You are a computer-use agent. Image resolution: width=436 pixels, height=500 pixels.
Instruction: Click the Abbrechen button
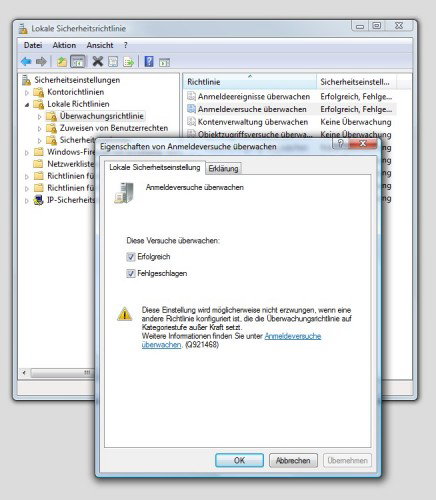pyautogui.click(x=293, y=460)
